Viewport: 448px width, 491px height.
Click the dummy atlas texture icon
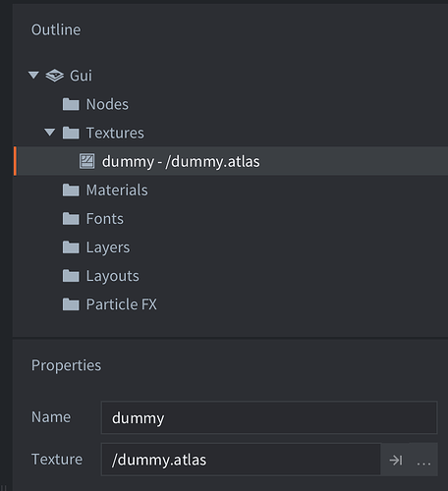click(x=87, y=161)
